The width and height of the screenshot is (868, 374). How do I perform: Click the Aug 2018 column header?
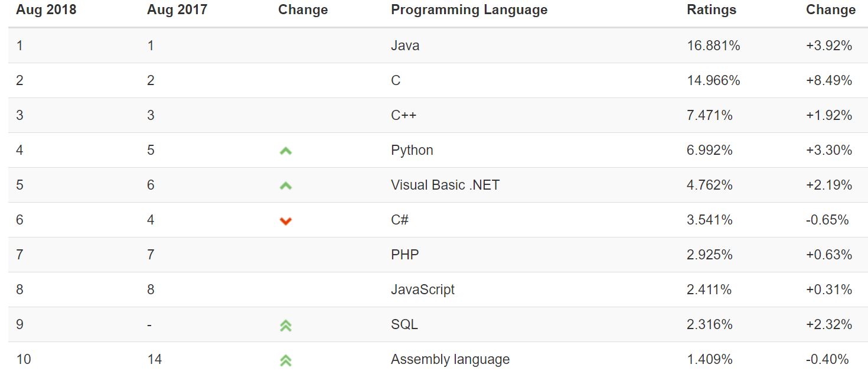[46, 10]
